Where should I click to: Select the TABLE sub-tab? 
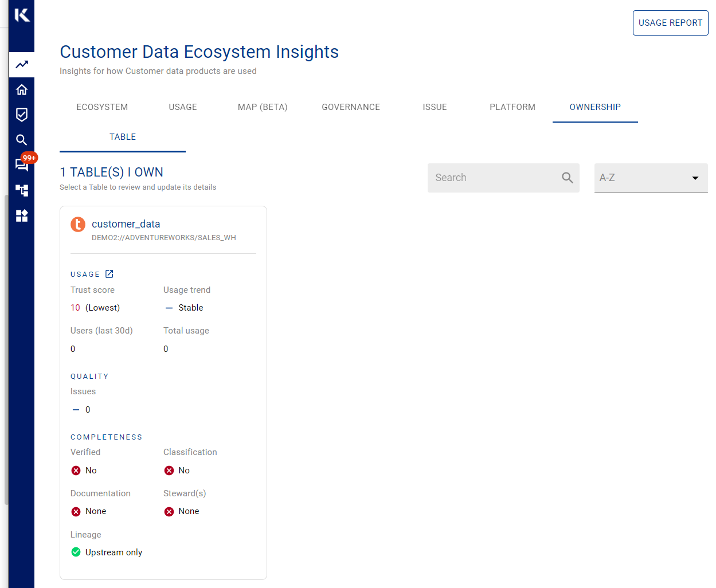[123, 137]
